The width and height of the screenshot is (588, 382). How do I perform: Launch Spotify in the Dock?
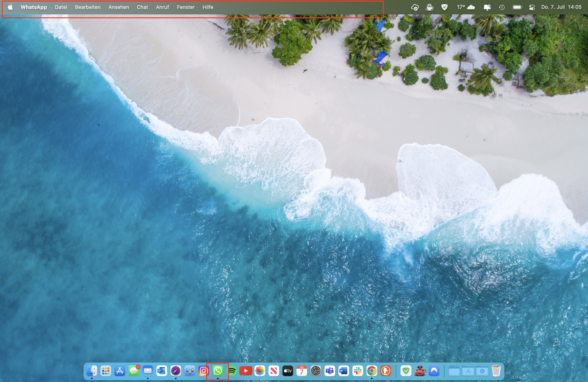pyautogui.click(x=232, y=371)
